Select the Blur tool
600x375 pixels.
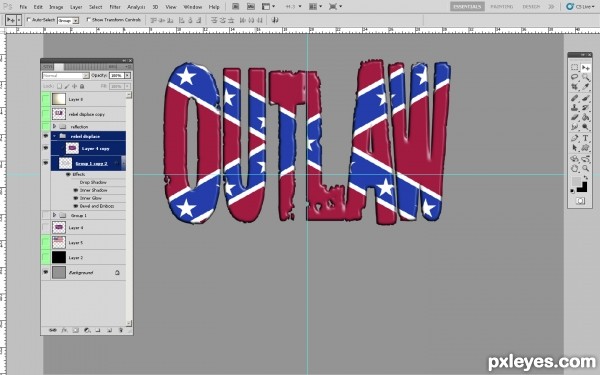(x=574, y=127)
